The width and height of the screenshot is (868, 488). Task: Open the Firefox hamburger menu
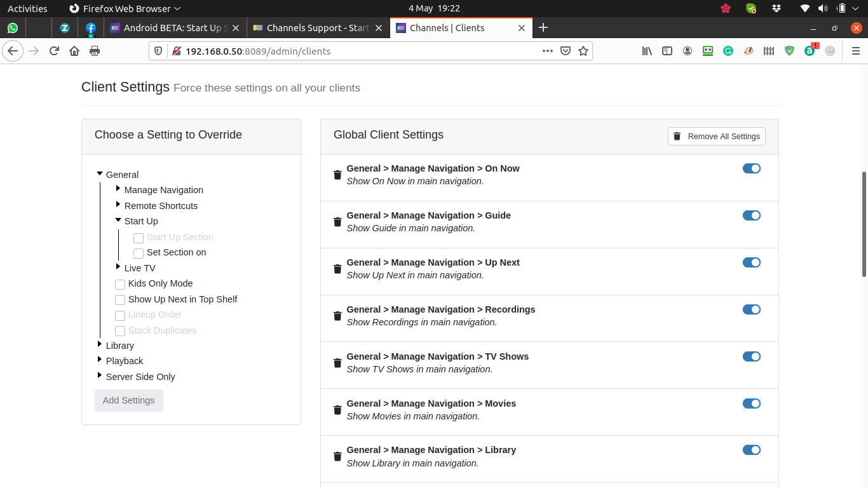855,51
